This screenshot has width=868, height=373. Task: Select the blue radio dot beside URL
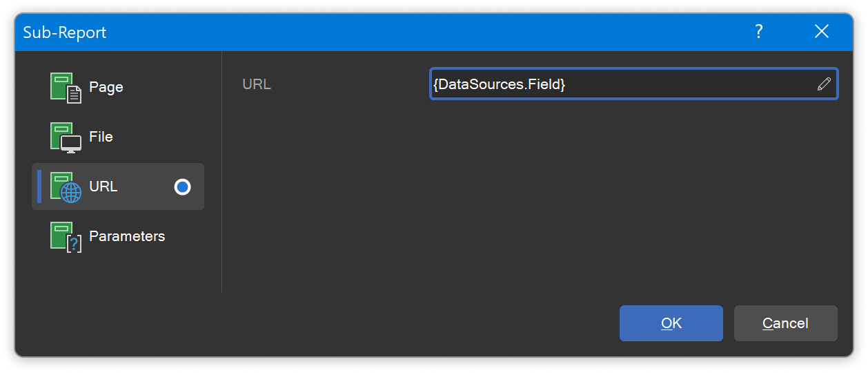(x=182, y=186)
